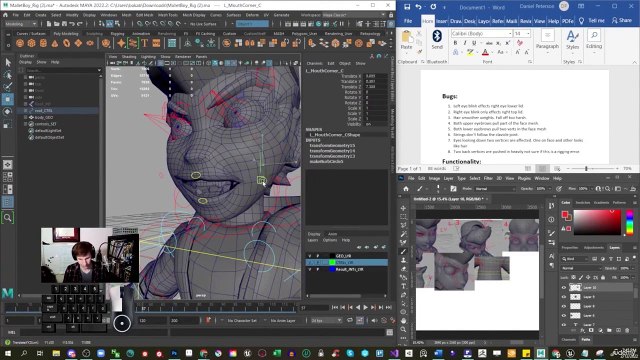Viewport: 640px width, 360px height.
Task: Click Tell me search in Word ribbon
Action: pos(592,20)
